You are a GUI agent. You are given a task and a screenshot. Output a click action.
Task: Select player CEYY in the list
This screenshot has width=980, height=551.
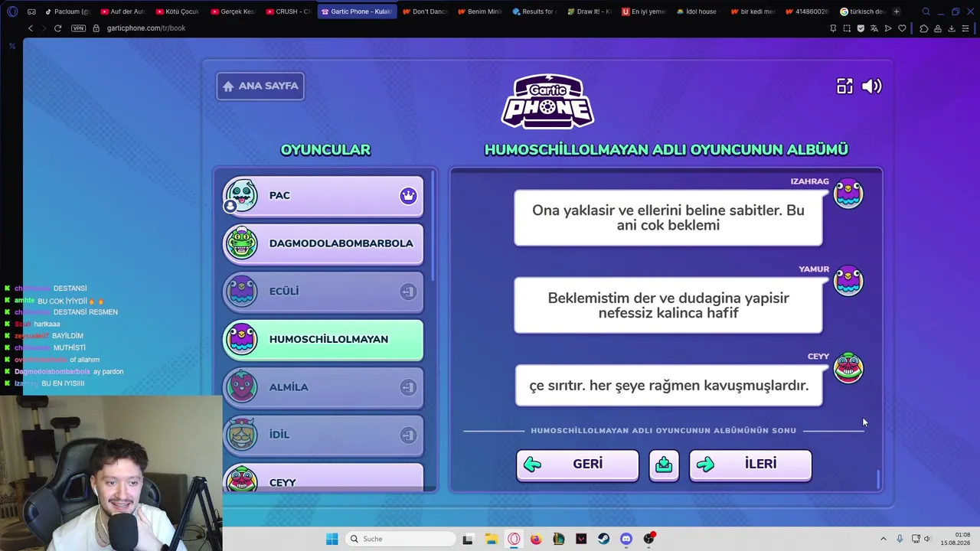point(323,478)
